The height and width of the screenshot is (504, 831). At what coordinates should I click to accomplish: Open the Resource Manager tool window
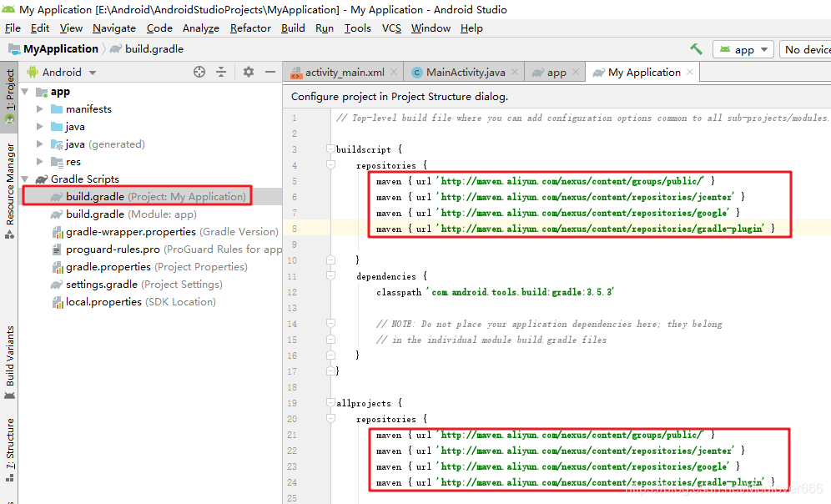click(x=9, y=191)
